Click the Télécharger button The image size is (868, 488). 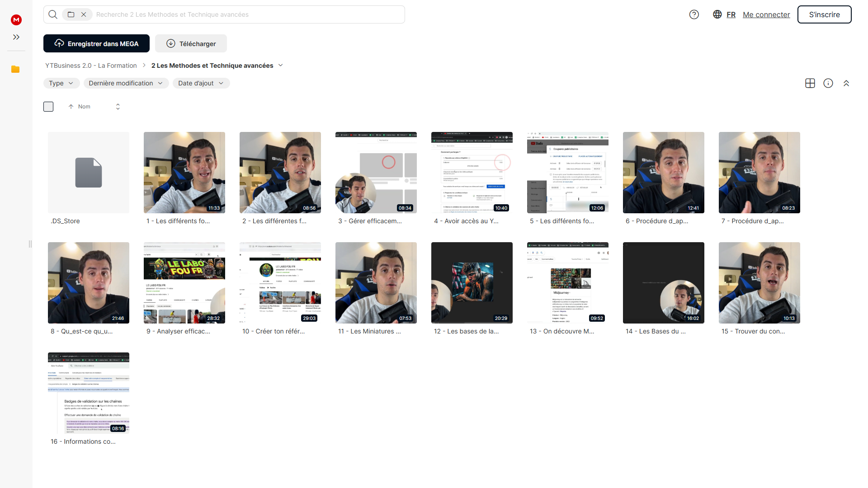pos(191,43)
